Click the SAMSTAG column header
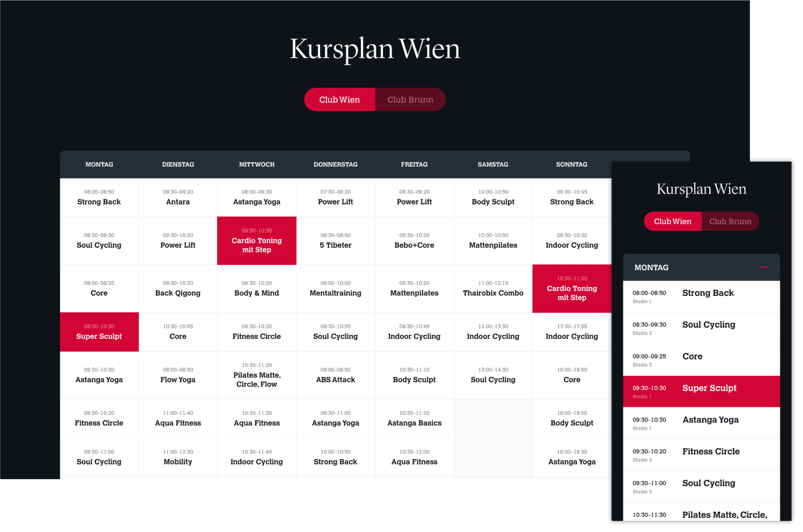The width and height of the screenshot is (803, 532). [x=493, y=164]
